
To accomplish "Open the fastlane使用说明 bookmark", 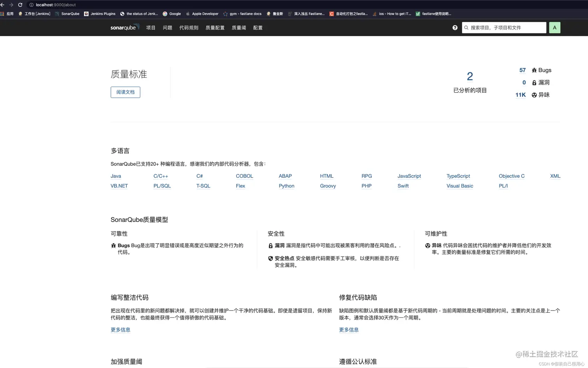I will 433,14.
